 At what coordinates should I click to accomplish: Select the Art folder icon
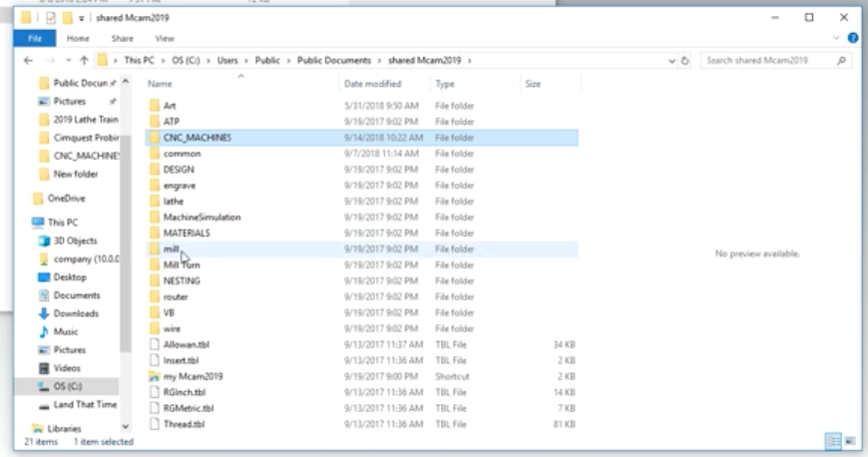pyautogui.click(x=155, y=105)
